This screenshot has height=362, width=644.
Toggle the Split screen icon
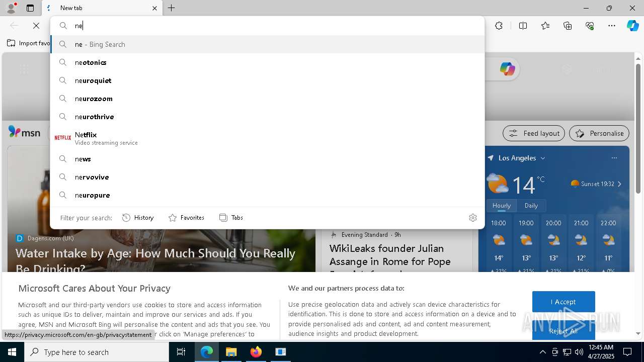click(x=523, y=26)
